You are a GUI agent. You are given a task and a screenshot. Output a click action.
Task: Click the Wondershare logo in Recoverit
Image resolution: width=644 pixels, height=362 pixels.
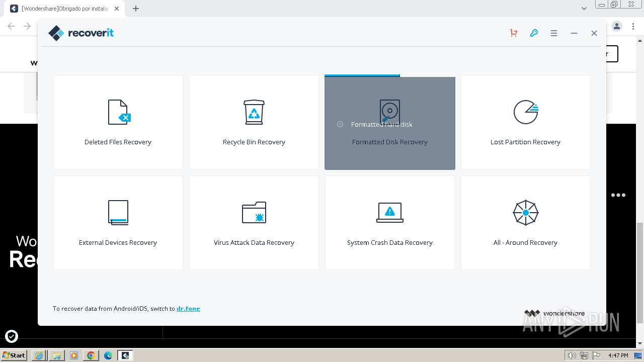(x=554, y=313)
